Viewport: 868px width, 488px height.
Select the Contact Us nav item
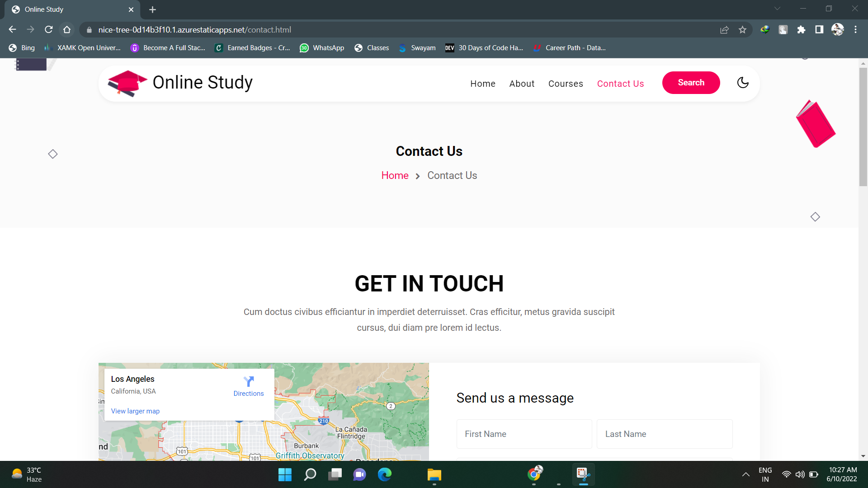pyautogui.click(x=620, y=84)
